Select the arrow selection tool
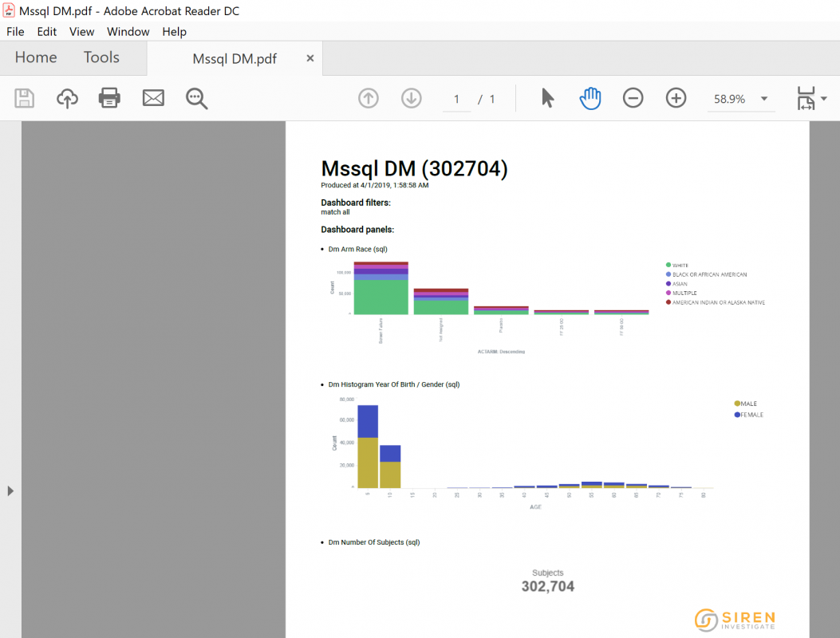 547,98
